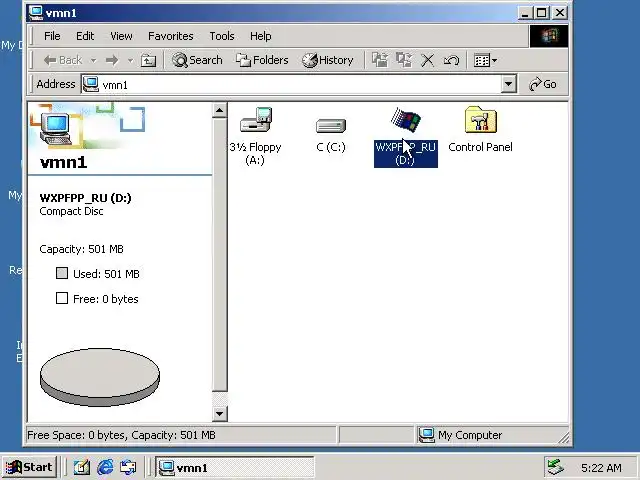This screenshot has height=480, width=640.
Task: Click the Start button
Action: (30, 467)
